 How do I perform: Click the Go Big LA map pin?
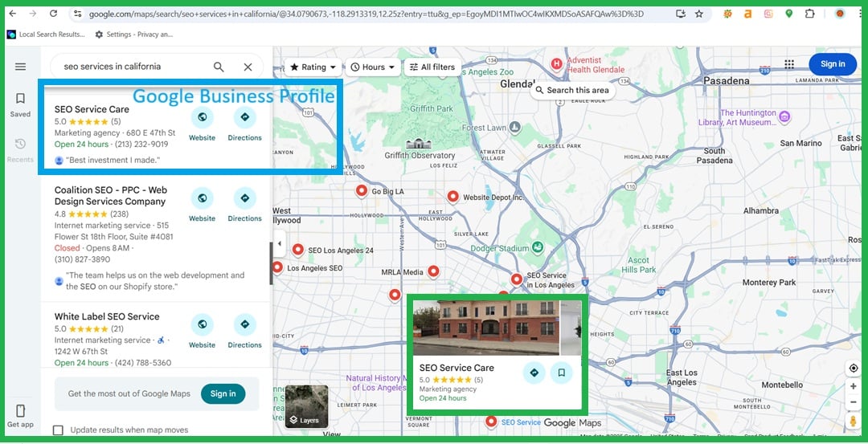[362, 191]
